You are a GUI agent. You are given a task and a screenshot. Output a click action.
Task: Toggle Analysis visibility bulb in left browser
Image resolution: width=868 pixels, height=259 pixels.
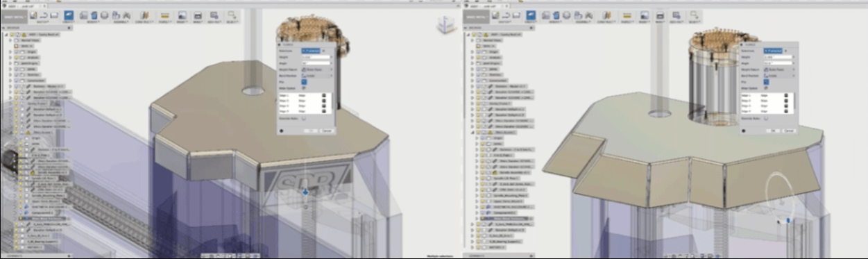pos(16,57)
